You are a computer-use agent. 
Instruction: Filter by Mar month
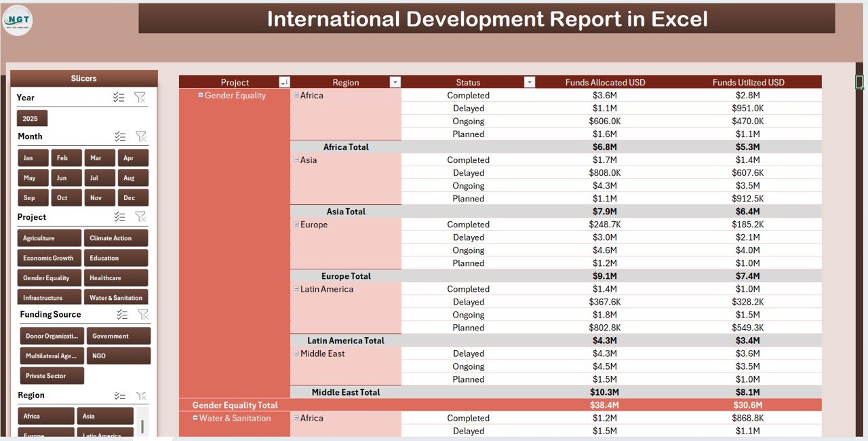100,158
